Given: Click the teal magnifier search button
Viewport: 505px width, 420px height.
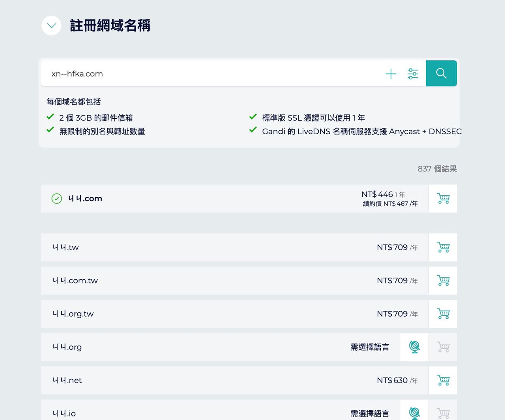Looking at the screenshot, I should click(x=441, y=73).
